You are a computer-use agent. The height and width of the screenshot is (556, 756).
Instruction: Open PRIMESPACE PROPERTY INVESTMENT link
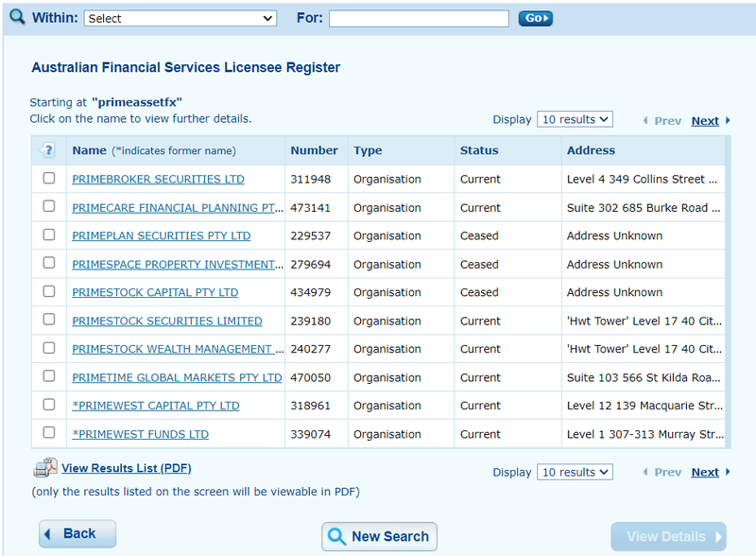[178, 265]
